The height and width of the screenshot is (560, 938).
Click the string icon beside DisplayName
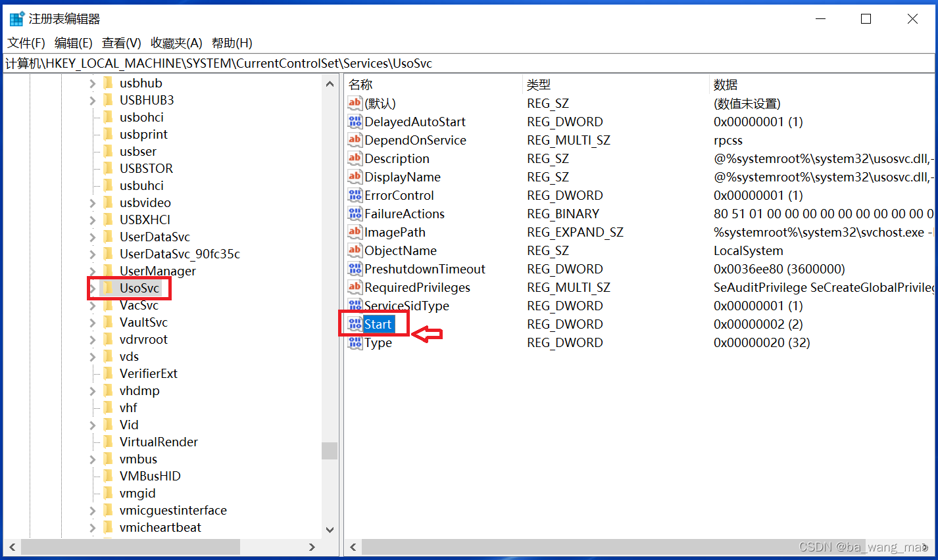coord(355,176)
